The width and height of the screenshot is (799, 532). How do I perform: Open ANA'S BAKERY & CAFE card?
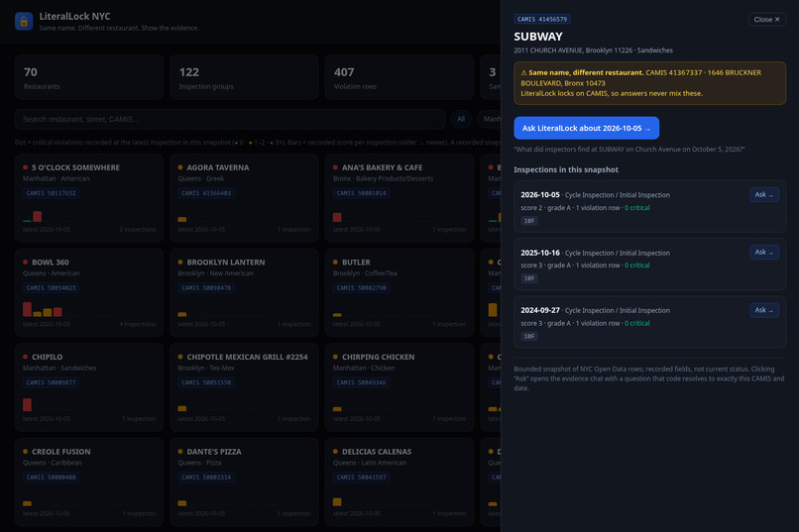399,197
